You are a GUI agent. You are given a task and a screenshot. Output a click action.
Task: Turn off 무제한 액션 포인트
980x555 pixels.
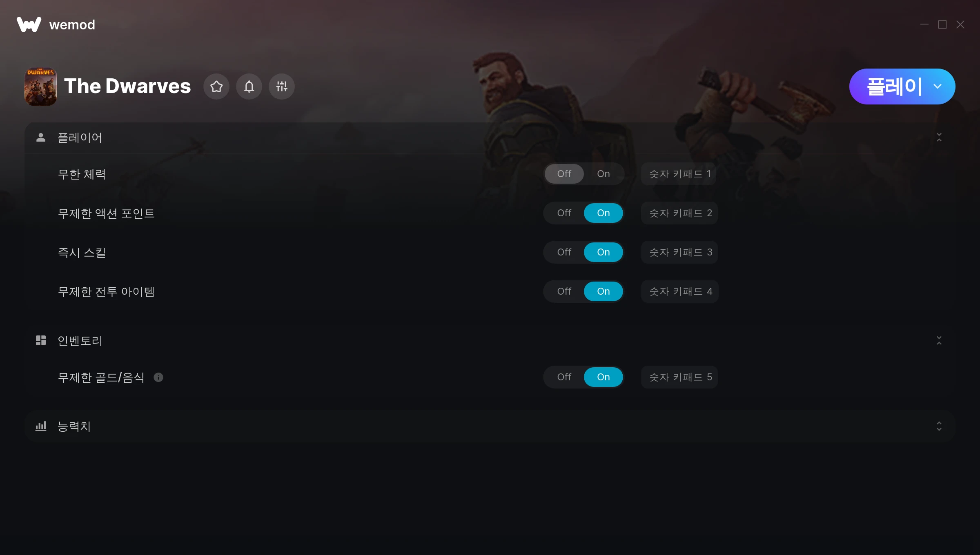click(x=564, y=213)
